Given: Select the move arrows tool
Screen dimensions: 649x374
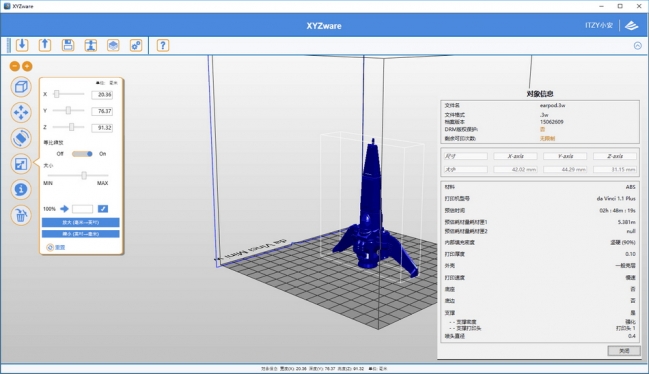Looking at the screenshot, I should (21, 112).
